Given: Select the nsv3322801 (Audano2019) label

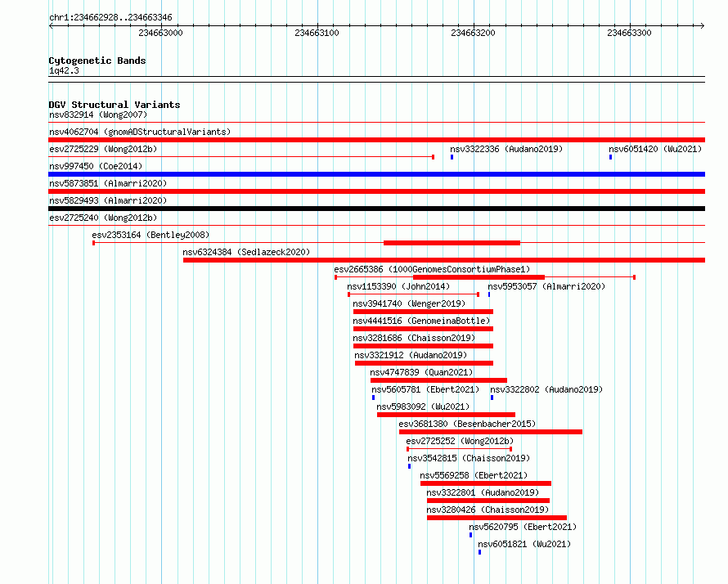Looking at the screenshot, I should (483, 492).
